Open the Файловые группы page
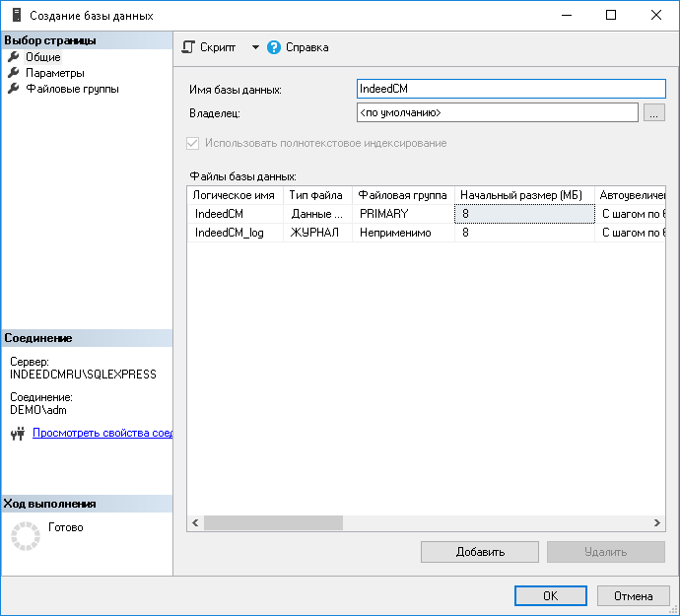Screen dimensions: 680x616 (72, 89)
